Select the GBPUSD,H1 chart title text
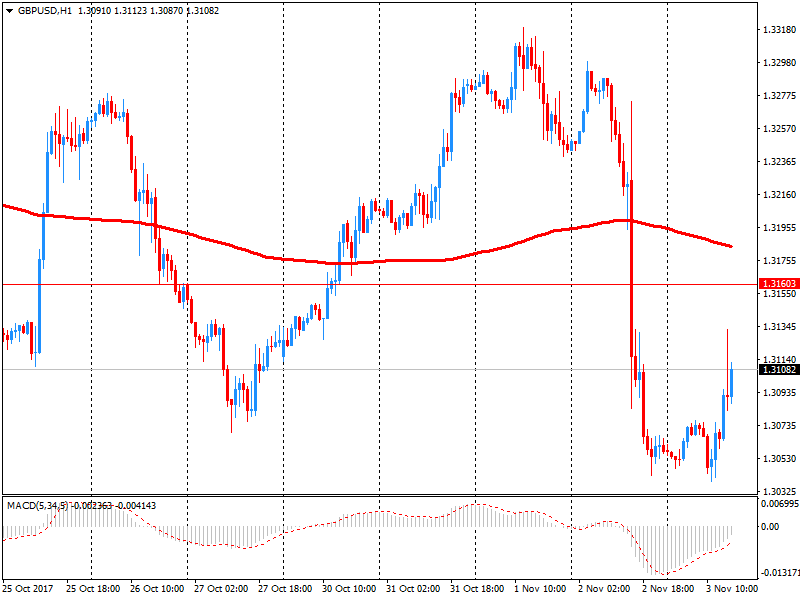This screenshot has width=800, height=600. click(45, 11)
